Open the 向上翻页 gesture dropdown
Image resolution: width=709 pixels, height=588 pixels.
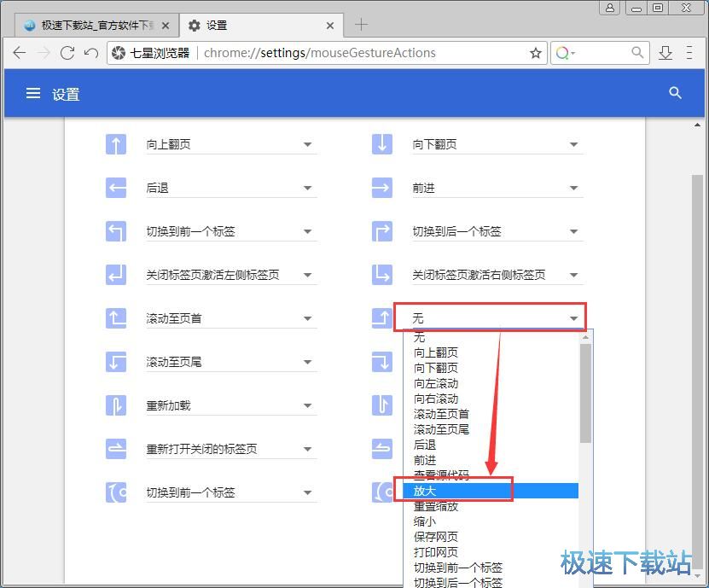click(x=231, y=144)
